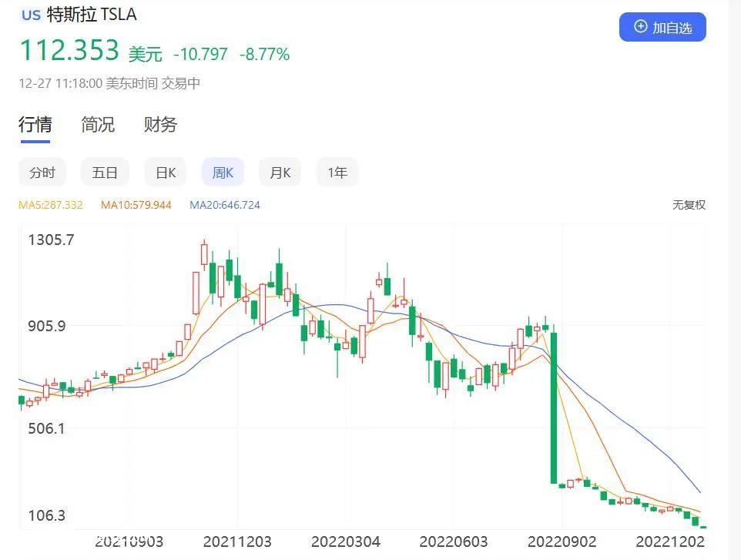The image size is (741, 560).
Task: Click the 特斯拉 TSLA stock title
Action: (92, 15)
